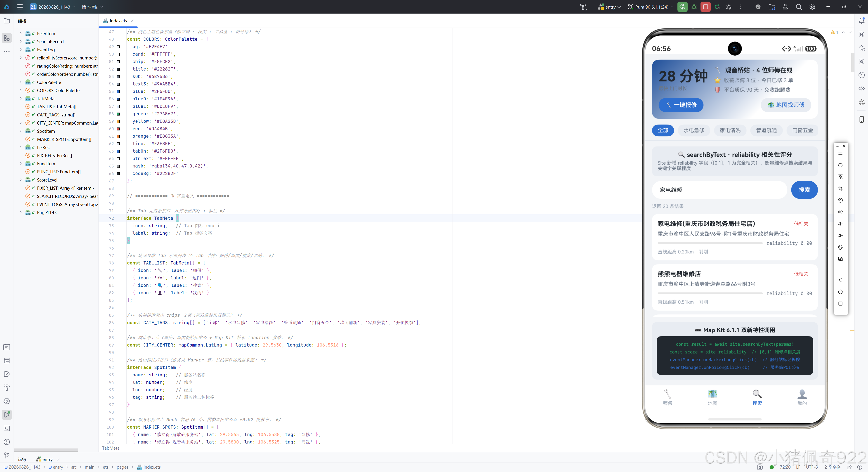Tap the 一键报修 button
The height and width of the screenshot is (472, 868).
pos(681,105)
